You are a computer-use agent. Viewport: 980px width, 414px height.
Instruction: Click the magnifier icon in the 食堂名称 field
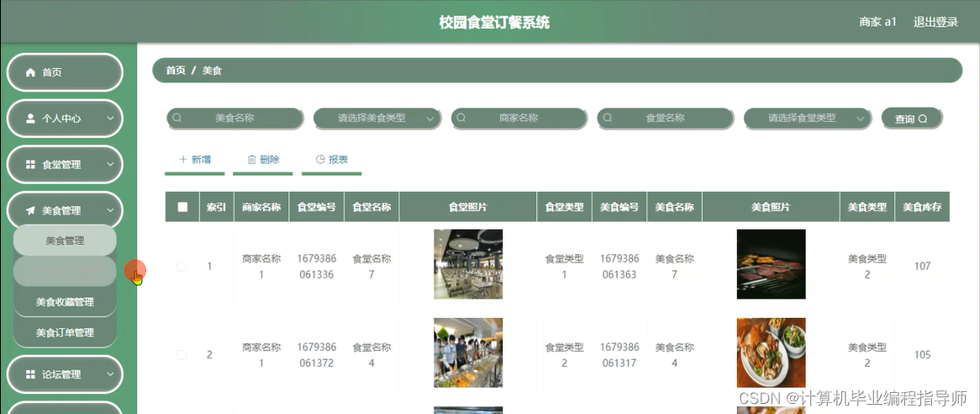pos(608,118)
